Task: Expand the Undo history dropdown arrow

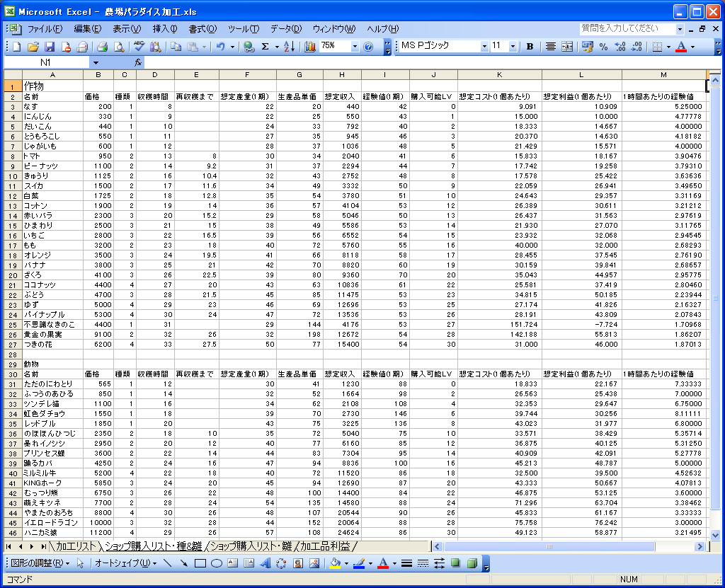Action: coord(232,46)
